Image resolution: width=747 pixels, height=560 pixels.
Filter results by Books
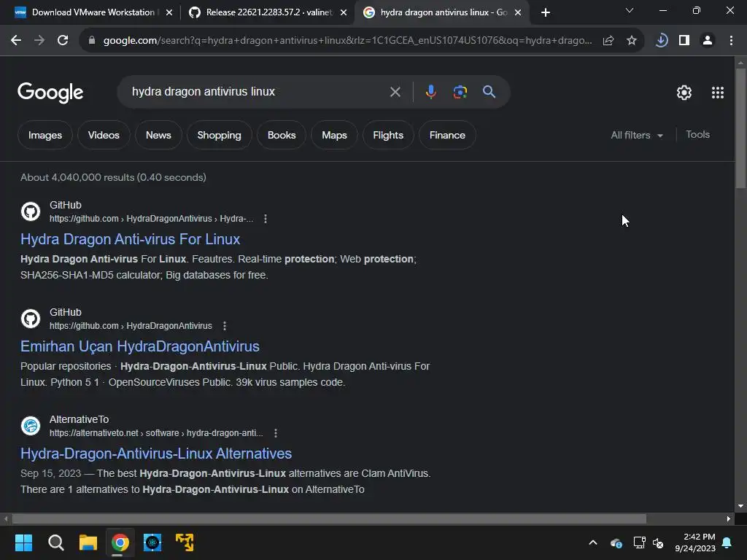click(282, 135)
